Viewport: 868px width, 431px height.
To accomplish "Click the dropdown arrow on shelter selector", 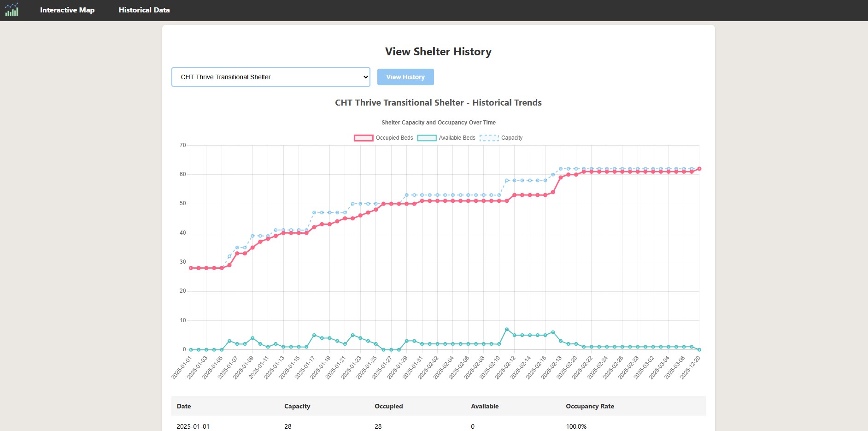I will pos(365,77).
